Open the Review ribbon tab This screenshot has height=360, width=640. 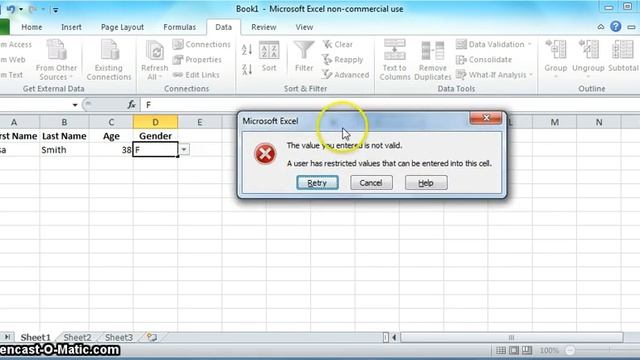coord(264,27)
